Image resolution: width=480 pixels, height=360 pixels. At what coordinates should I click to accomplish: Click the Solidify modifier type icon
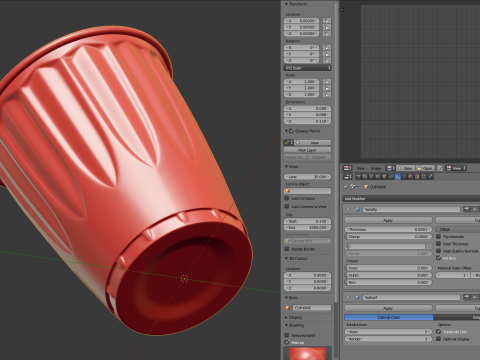[x=358, y=209]
